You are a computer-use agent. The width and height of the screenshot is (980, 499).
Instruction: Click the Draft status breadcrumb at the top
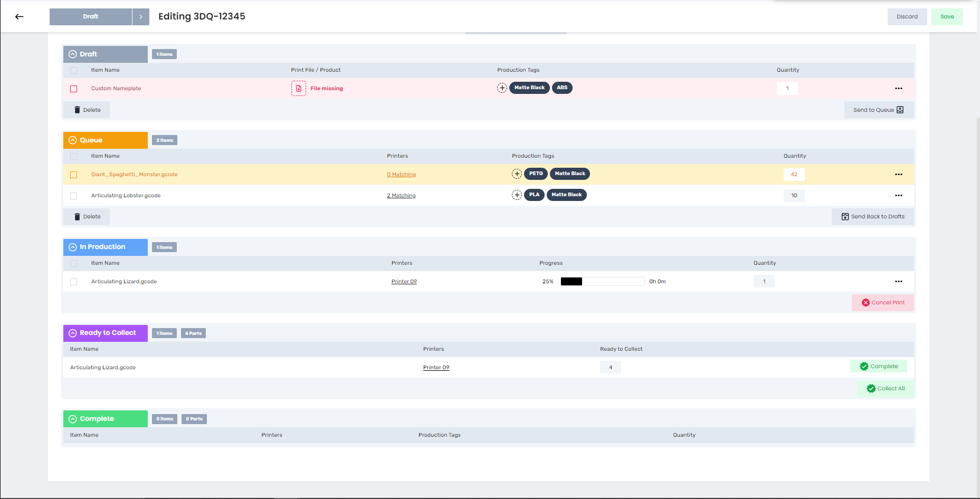pyautogui.click(x=90, y=16)
